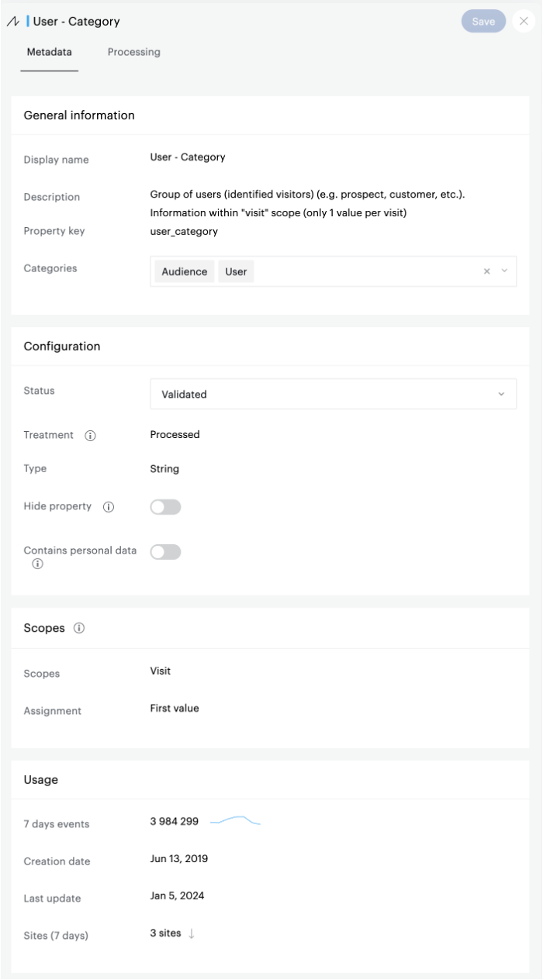Click the down arrow next to 3 sites
Screen dimensions: 543x980
pos(192,933)
